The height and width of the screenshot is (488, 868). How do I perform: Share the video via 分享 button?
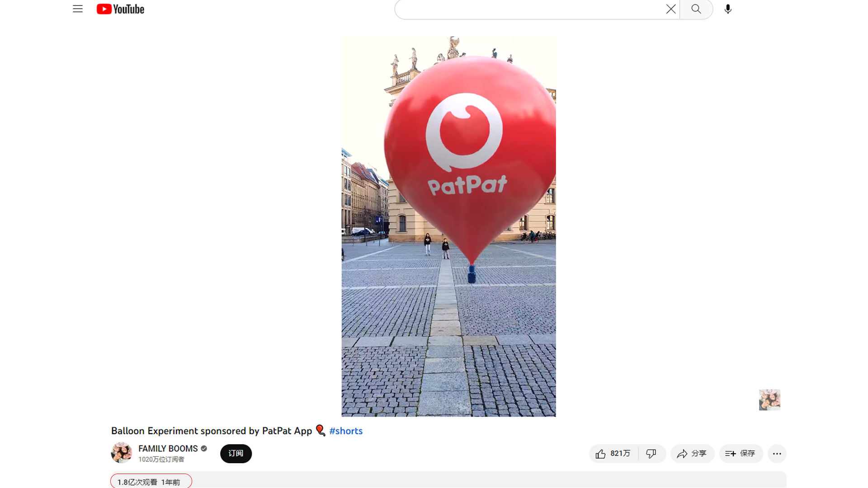tap(692, 454)
